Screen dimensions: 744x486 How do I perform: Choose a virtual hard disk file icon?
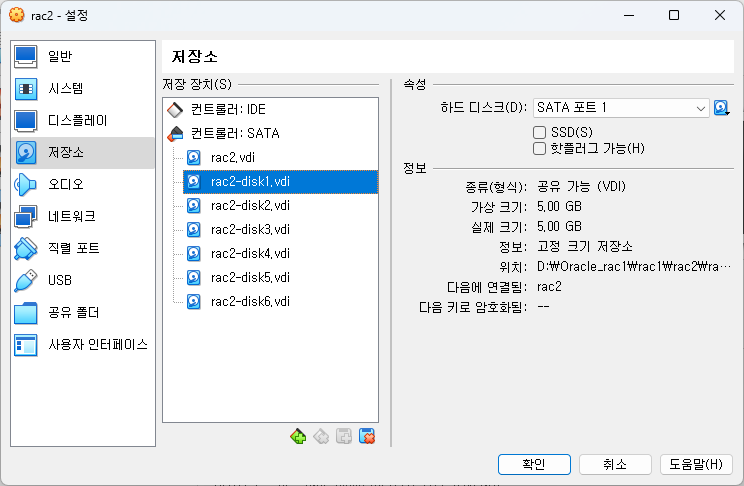click(x=722, y=108)
